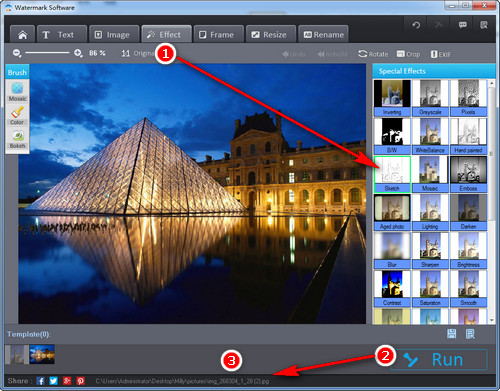Share on Pinterest
The height and width of the screenshot is (391, 500).
point(80,381)
